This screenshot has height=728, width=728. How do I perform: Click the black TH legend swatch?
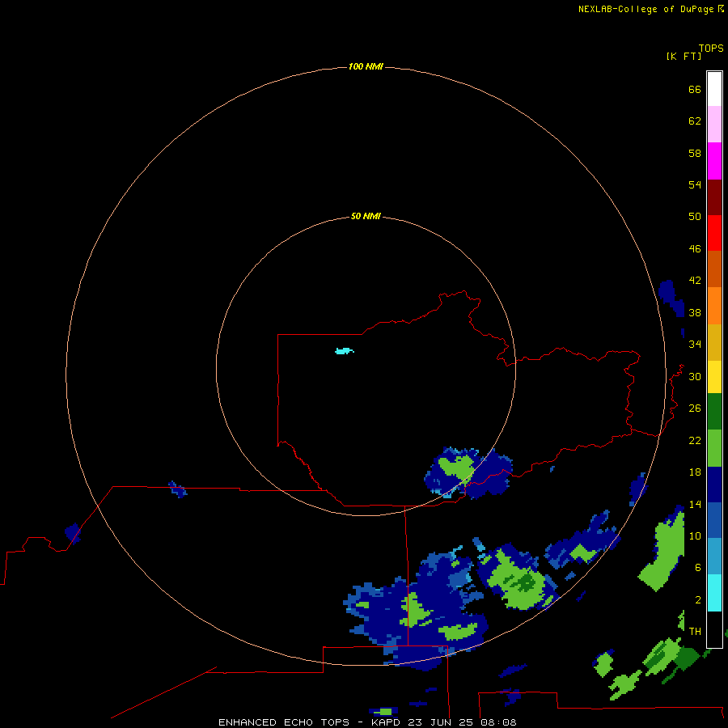714,629
